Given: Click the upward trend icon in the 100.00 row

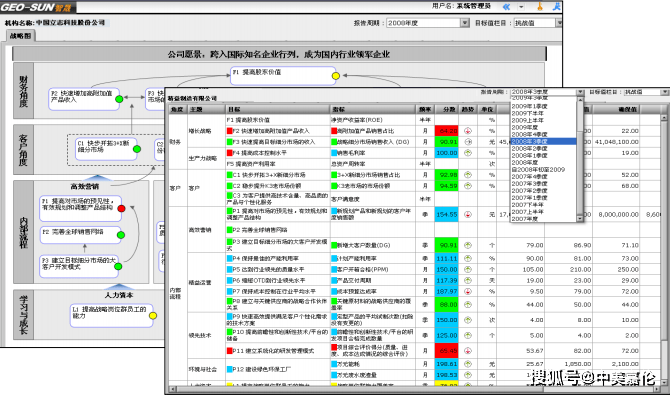Looking at the screenshot, I should pos(468,153).
